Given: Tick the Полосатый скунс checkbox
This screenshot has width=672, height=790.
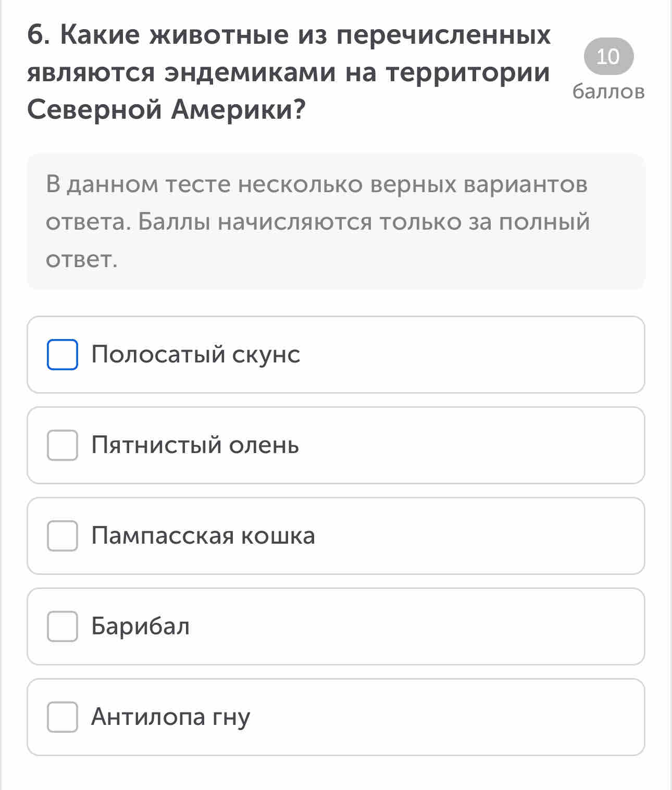Looking at the screenshot, I should coord(63,355).
